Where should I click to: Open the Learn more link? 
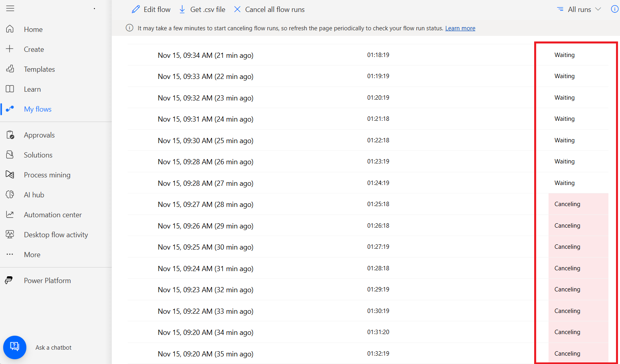coord(460,28)
